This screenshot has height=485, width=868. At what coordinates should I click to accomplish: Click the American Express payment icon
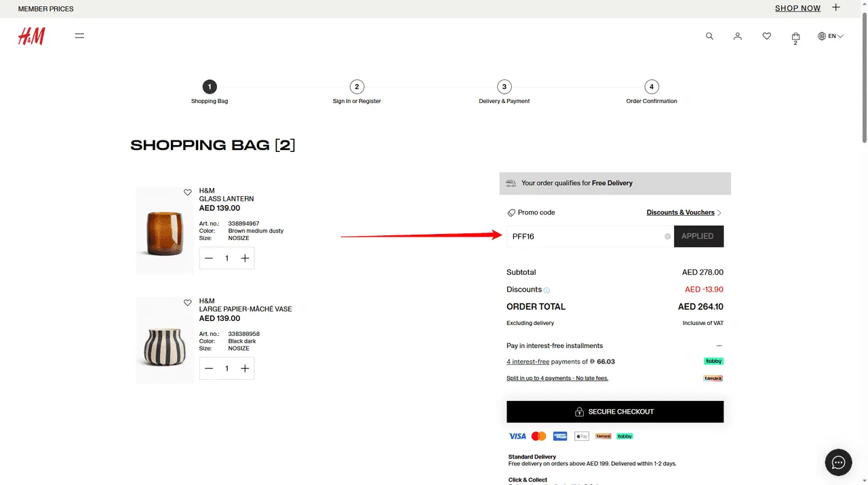coord(560,436)
